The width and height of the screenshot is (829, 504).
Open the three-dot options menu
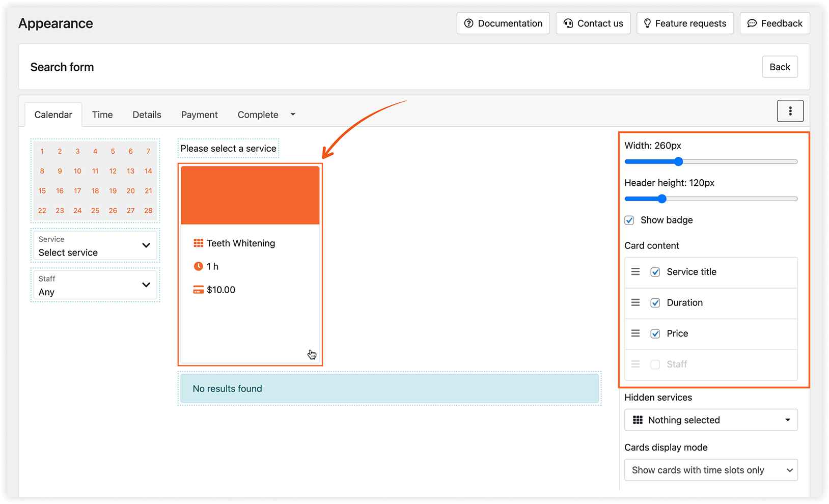pos(790,110)
